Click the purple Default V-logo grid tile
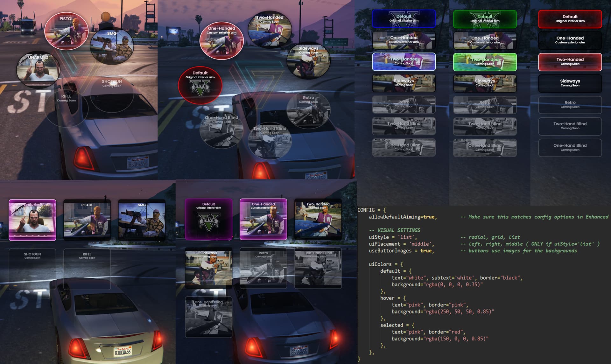 (x=208, y=219)
